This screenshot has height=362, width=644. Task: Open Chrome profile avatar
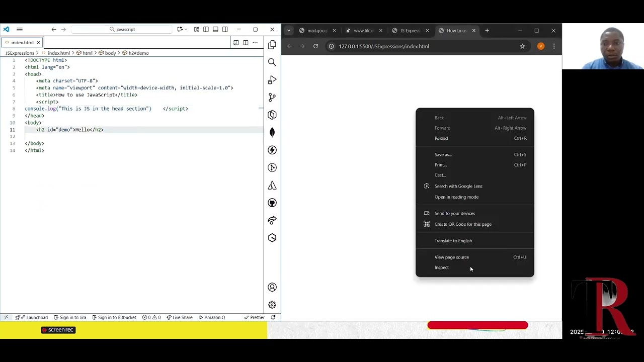click(x=541, y=46)
